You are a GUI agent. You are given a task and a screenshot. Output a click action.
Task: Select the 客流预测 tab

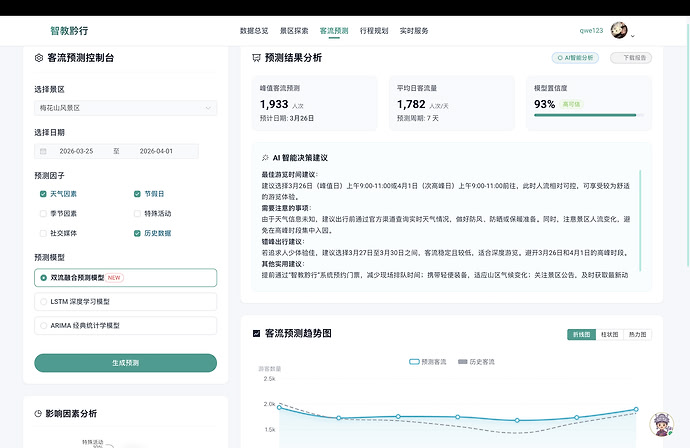334,31
